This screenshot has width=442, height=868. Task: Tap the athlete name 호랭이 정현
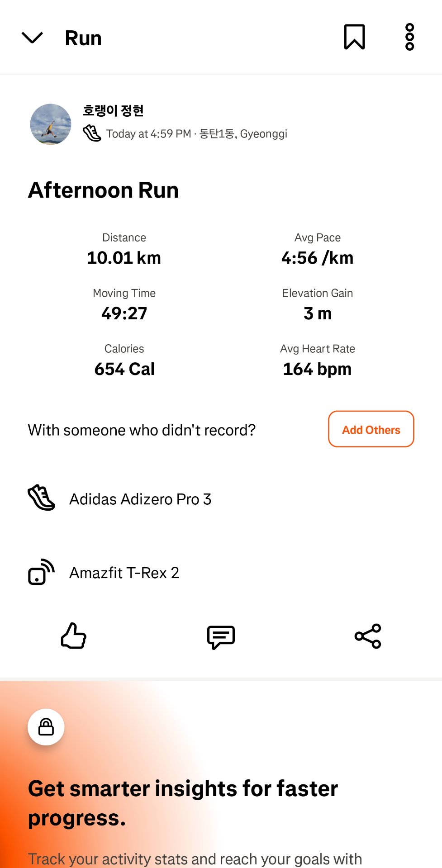pyautogui.click(x=113, y=110)
